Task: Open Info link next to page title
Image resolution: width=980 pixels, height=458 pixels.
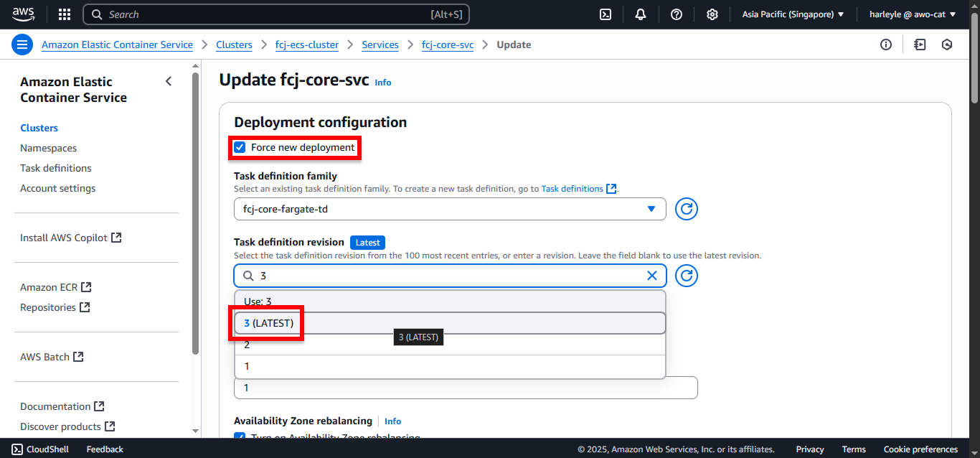Action: 383,83
